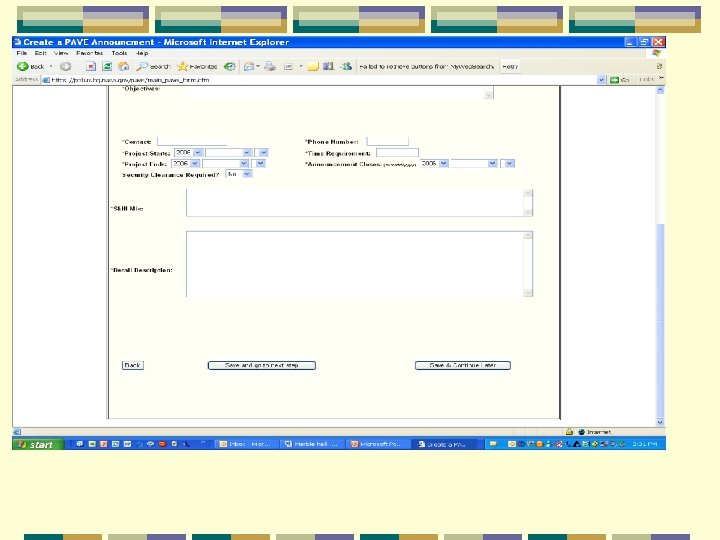Print the page with the printer icon
Screen dimensions: 720x540
point(270,67)
